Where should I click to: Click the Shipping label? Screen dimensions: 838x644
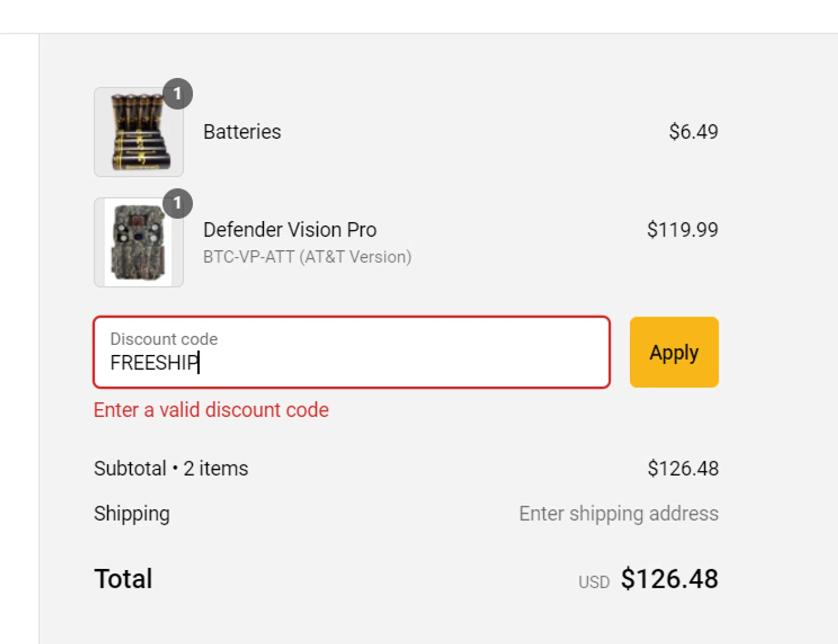tap(132, 513)
